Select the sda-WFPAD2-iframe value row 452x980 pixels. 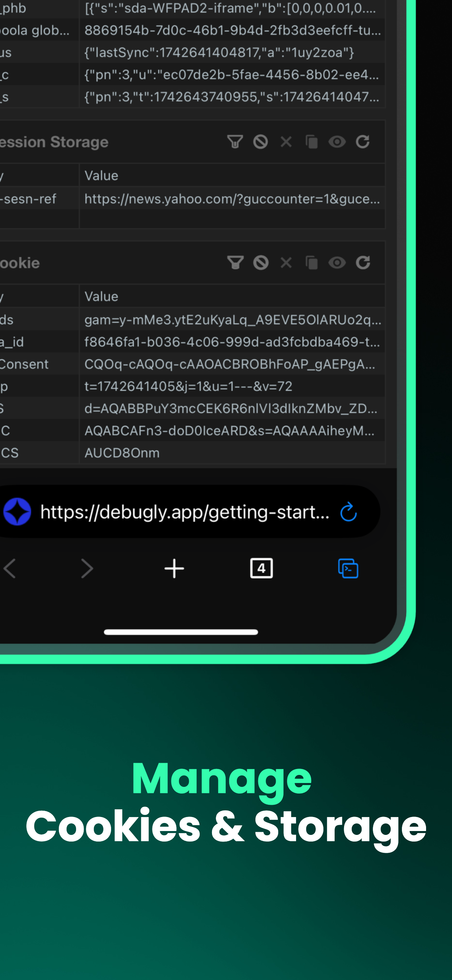[232, 8]
